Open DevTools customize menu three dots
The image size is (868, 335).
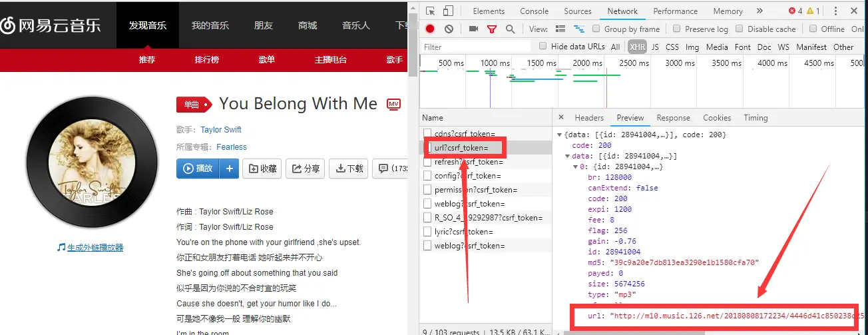(835, 11)
